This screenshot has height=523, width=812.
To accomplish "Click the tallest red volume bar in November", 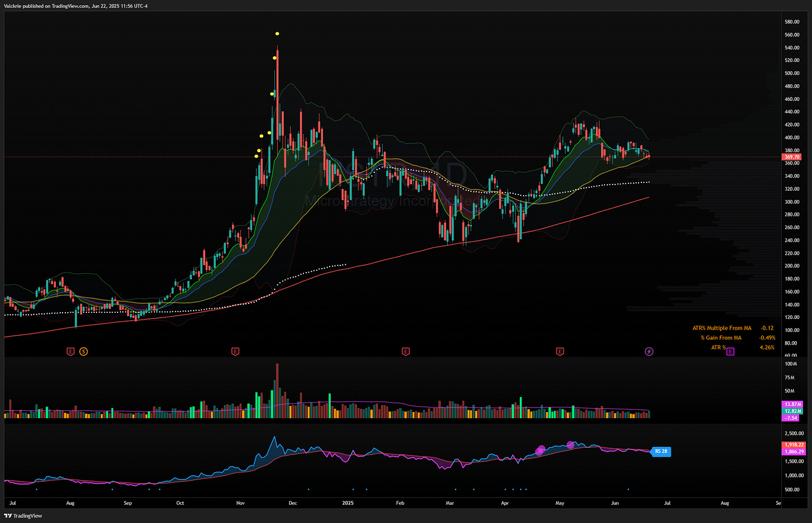I will [277, 391].
